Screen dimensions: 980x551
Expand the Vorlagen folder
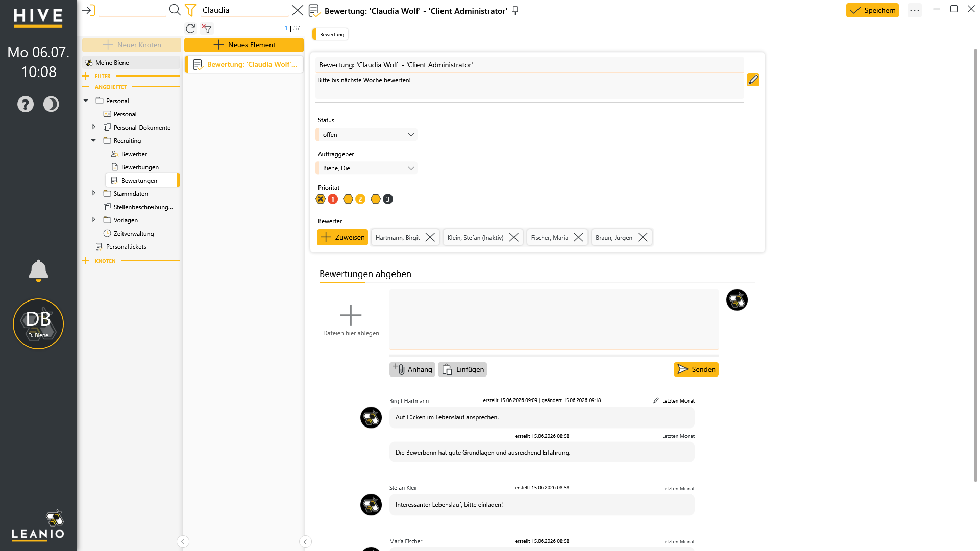93,220
